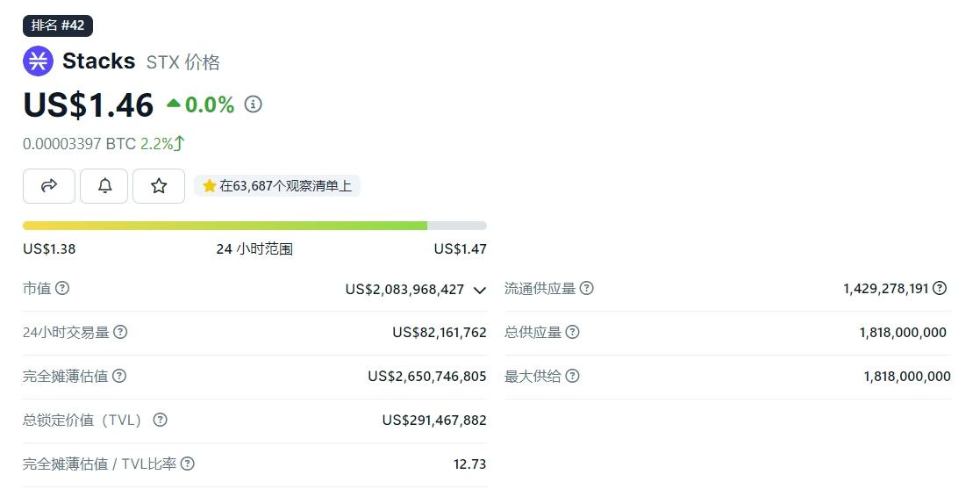This screenshot has height=489, width=980.
Task: Click help icon next to 24小时交易量
Action: click(120, 332)
